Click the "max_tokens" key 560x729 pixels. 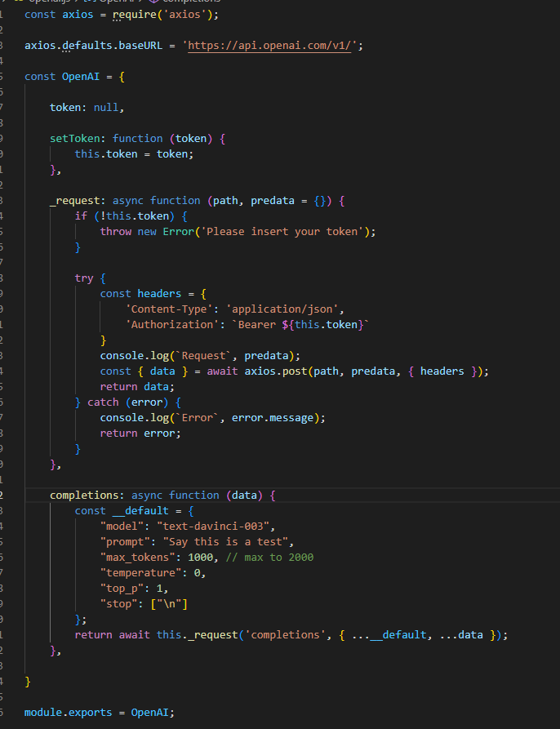138,557
